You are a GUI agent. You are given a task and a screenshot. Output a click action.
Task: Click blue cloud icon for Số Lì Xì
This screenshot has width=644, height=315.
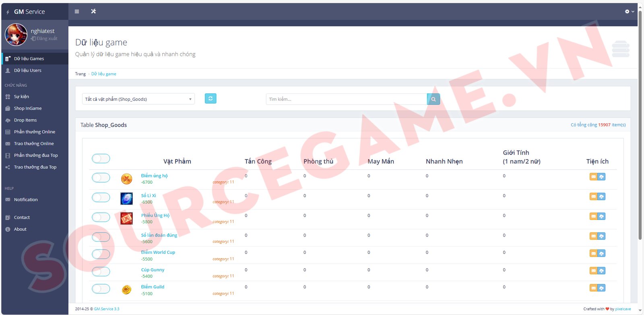[x=601, y=197]
